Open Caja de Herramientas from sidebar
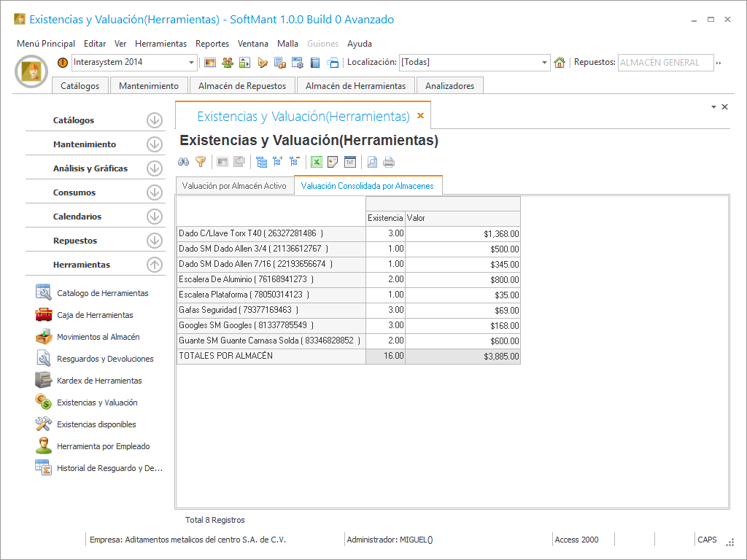Viewport: 747px width, 560px height. [x=95, y=315]
